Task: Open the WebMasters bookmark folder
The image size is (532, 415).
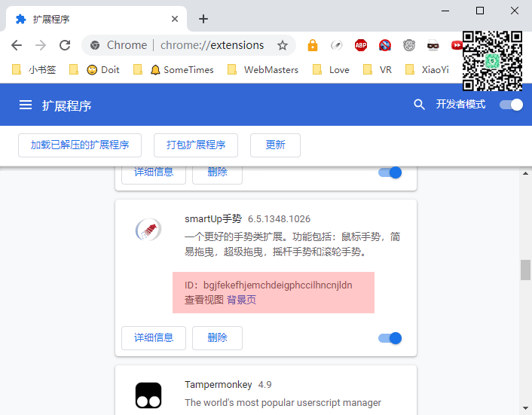Action: click(x=262, y=70)
